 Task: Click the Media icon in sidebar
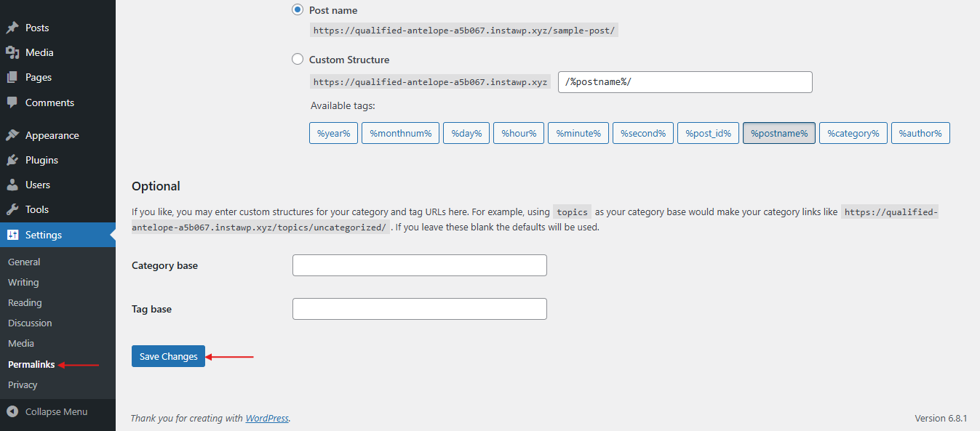click(x=12, y=52)
